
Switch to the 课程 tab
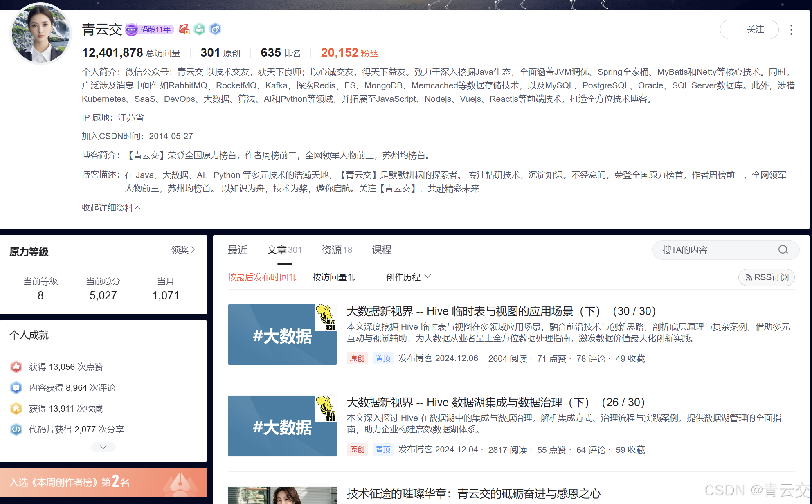(381, 250)
